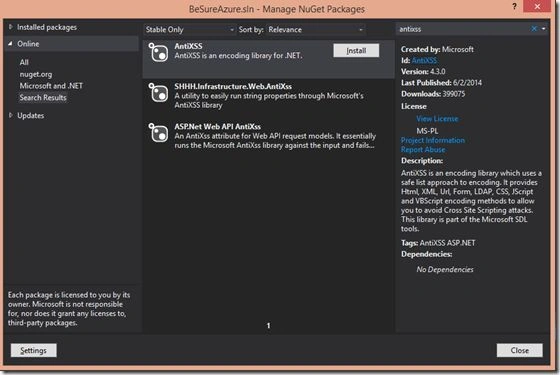
Task: Select the All source under Online
Action: tap(24, 62)
